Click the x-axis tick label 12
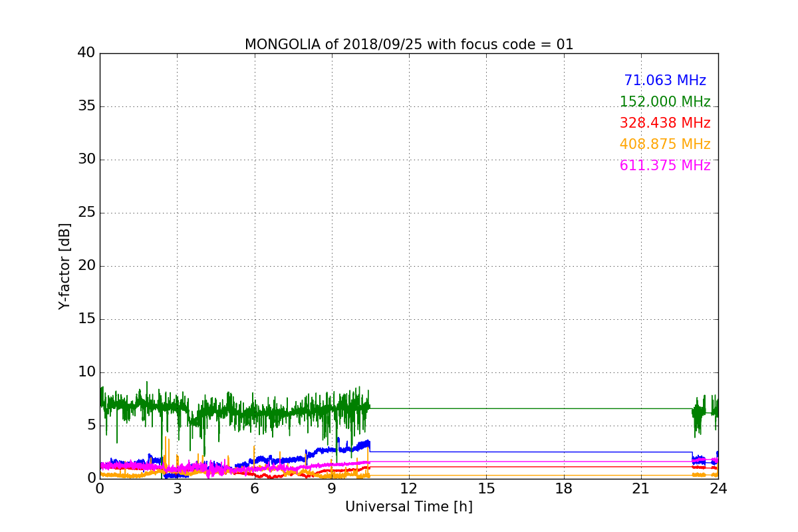The image size is (798, 532). pos(409,489)
